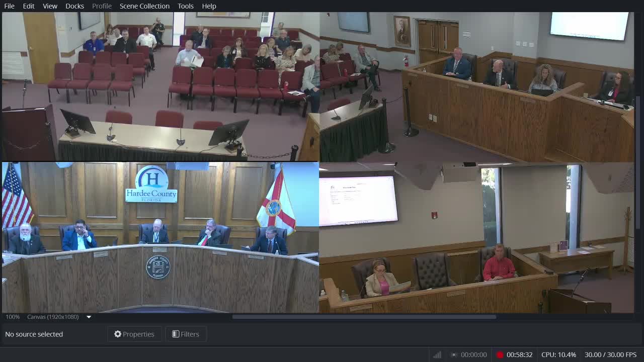This screenshot has width=644, height=362.
Task: Open the Profile menu
Action: click(102, 6)
